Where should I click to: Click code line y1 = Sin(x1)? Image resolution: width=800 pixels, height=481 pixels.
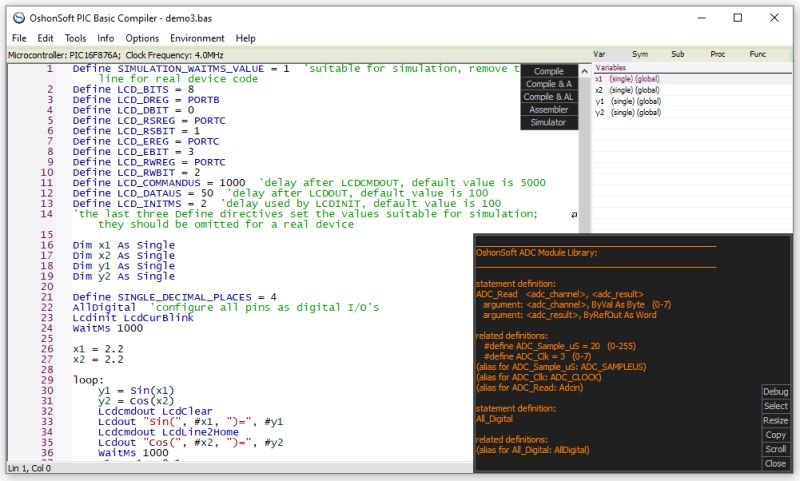click(x=136, y=391)
